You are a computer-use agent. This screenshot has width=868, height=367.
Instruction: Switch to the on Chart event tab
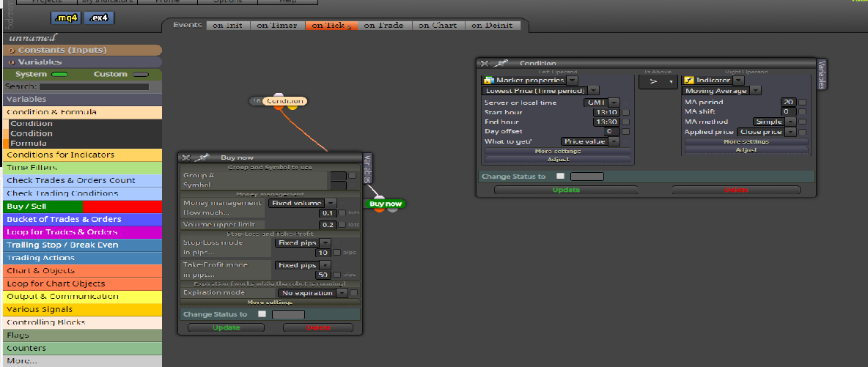(x=439, y=26)
